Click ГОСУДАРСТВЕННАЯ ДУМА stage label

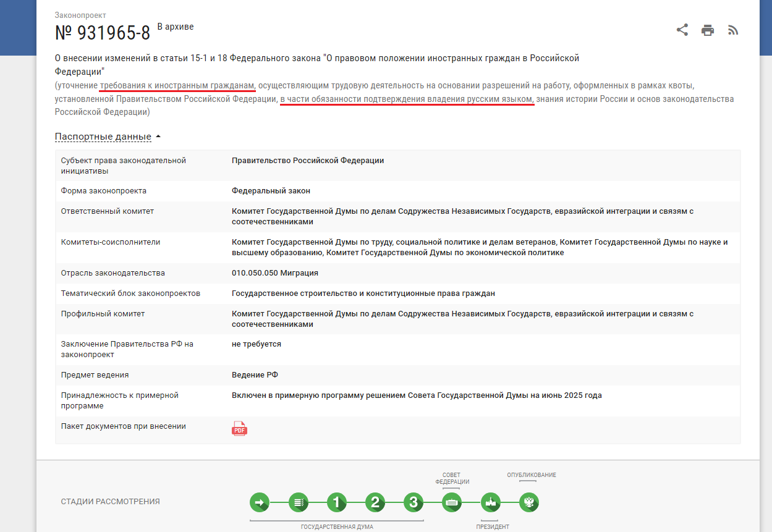point(337,527)
